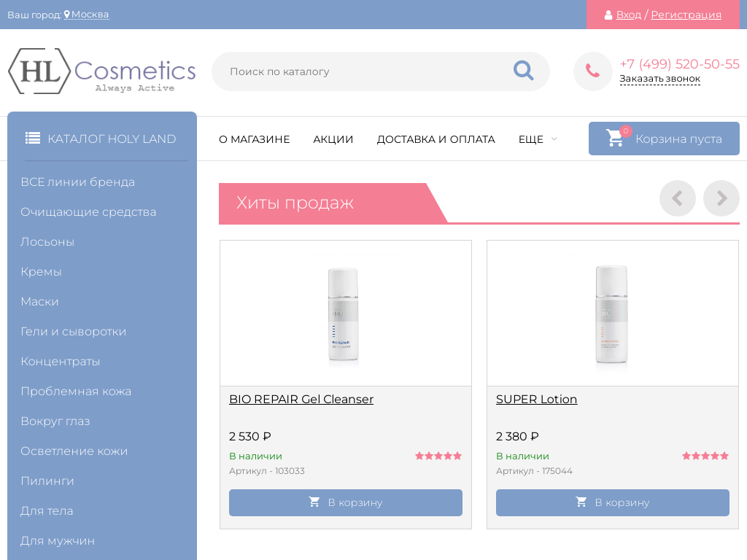747x560 pixels.
Task: Expand the ЕЩЕ menu chevron
Action: (x=554, y=139)
